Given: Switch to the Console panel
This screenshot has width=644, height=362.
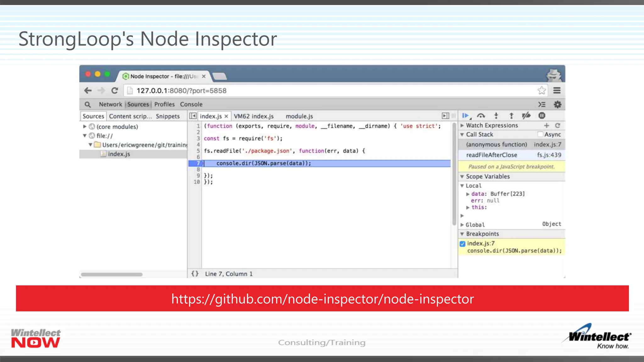Looking at the screenshot, I should point(191,104).
